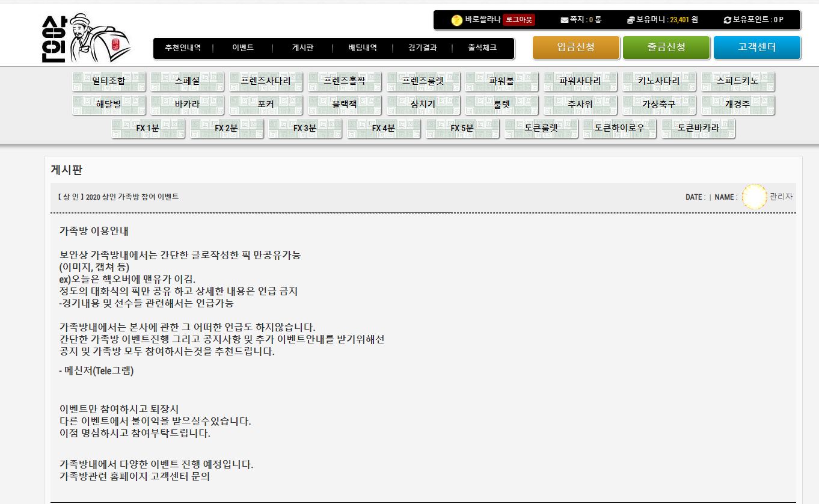
Task: Click the refresh icon next to 보유포인트
Action: [728, 20]
